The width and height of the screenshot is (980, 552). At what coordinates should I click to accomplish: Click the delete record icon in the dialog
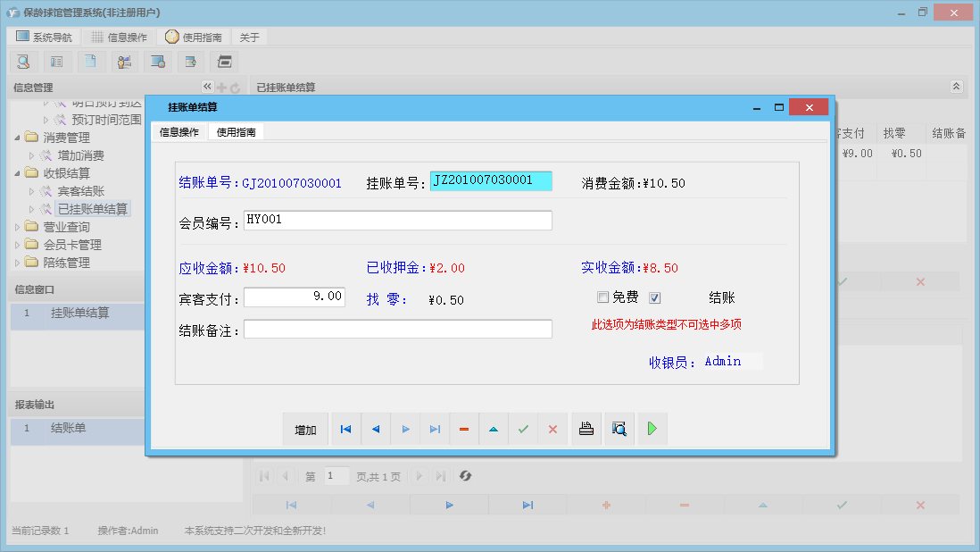463,429
